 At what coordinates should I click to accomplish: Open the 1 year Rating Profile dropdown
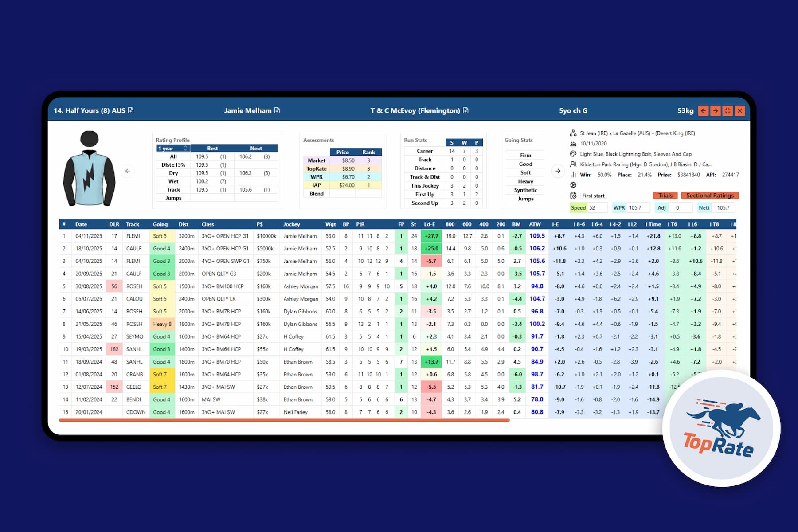[173, 148]
